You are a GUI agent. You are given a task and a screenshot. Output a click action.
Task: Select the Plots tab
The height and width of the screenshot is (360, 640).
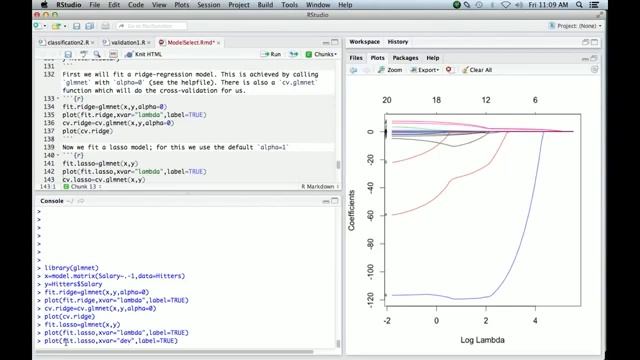(378, 58)
